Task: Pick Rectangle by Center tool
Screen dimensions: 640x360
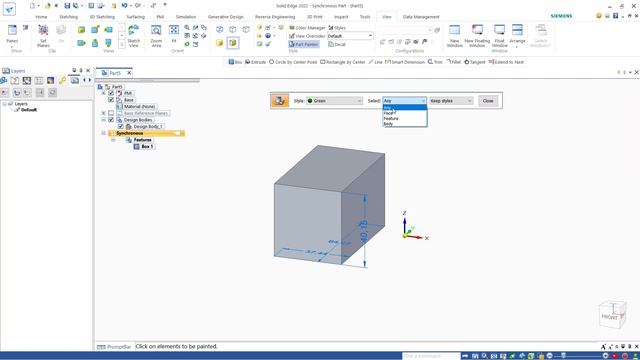Action: coord(342,62)
